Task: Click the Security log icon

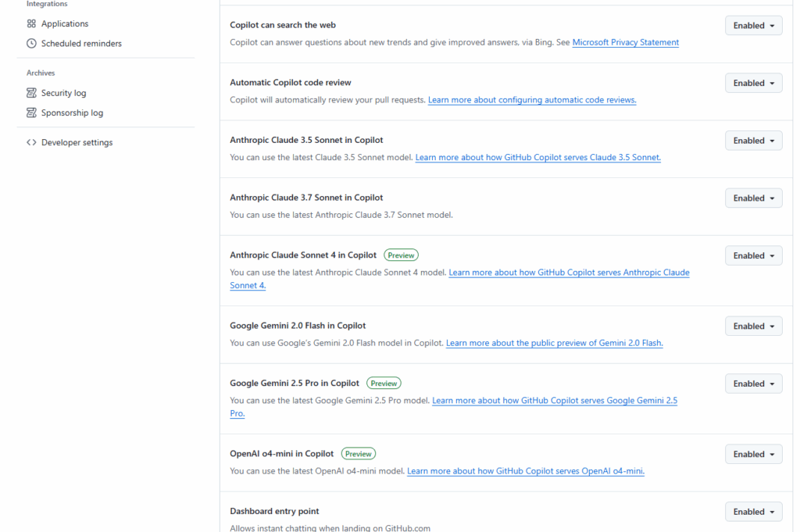Action: pyautogui.click(x=31, y=93)
